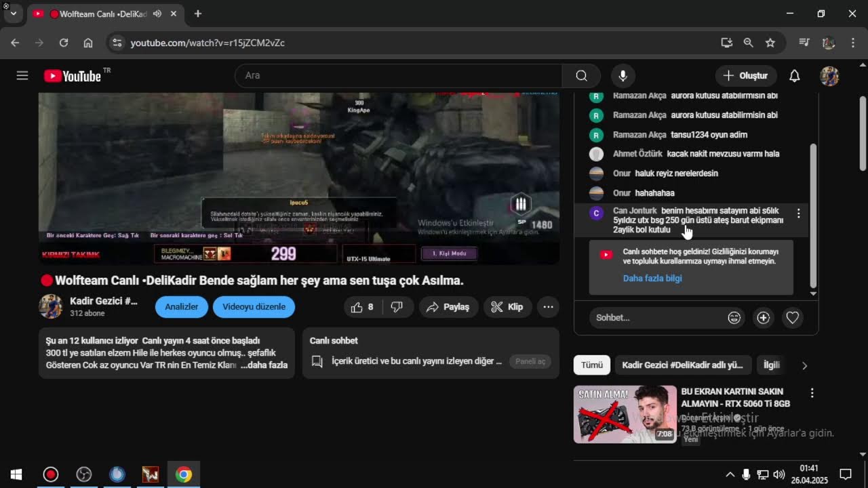Share the video with Paylaş

click(x=448, y=307)
